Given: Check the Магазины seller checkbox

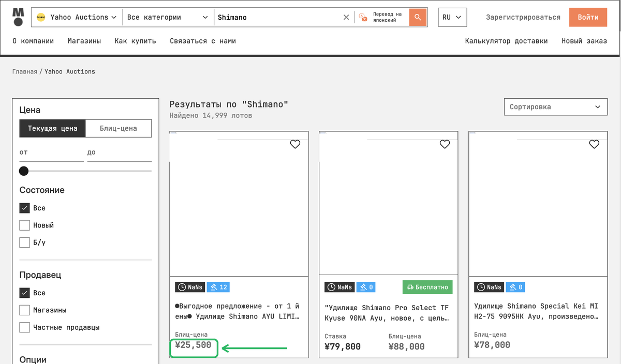Looking at the screenshot, I should (24, 310).
